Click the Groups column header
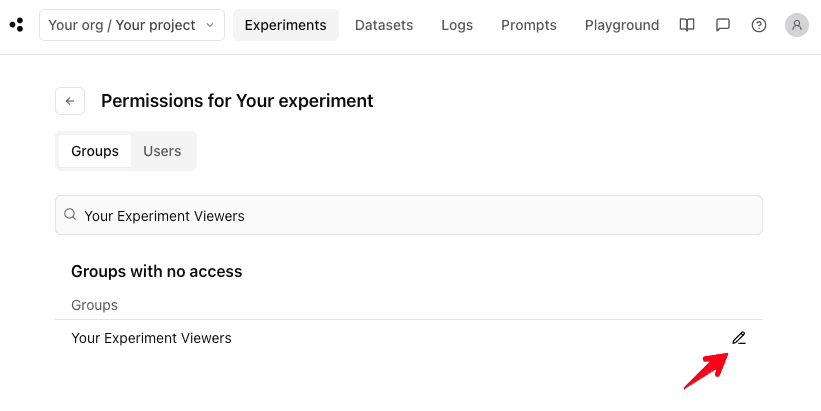The width and height of the screenshot is (821, 411). tap(94, 305)
